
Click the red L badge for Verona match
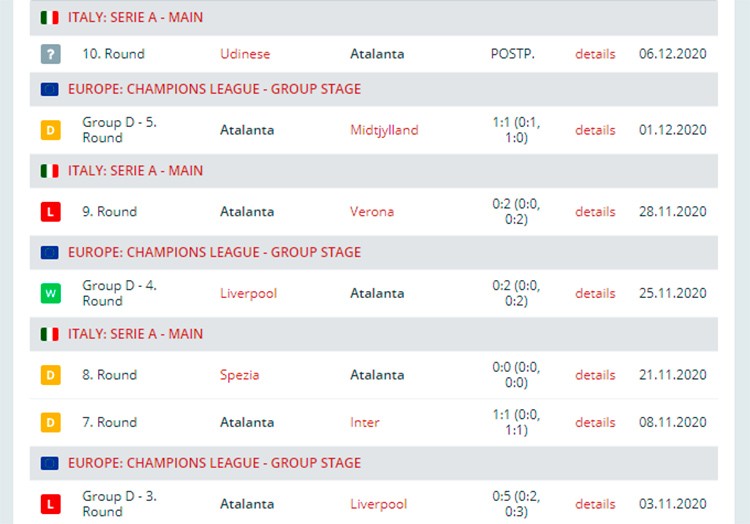coord(51,212)
